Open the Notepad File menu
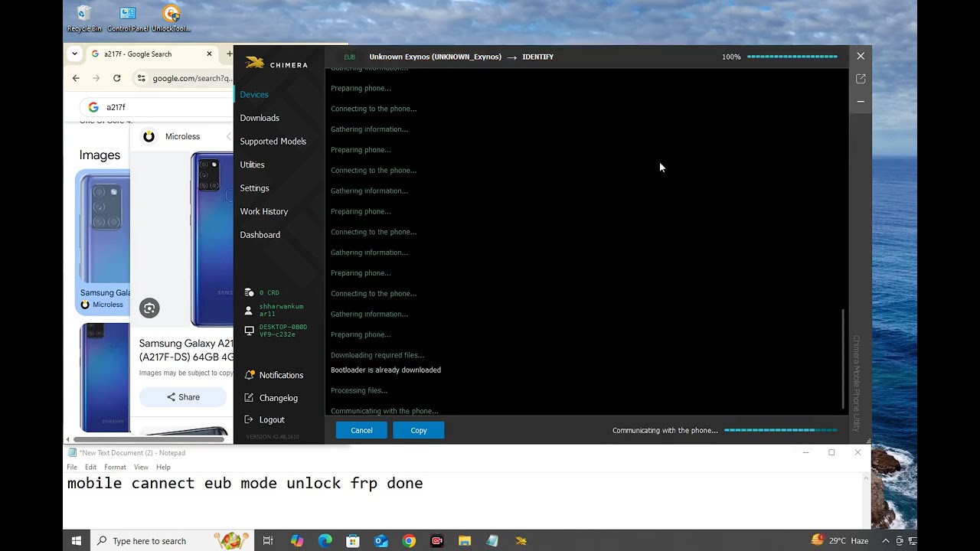The width and height of the screenshot is (980, 551). click(72, 467)
